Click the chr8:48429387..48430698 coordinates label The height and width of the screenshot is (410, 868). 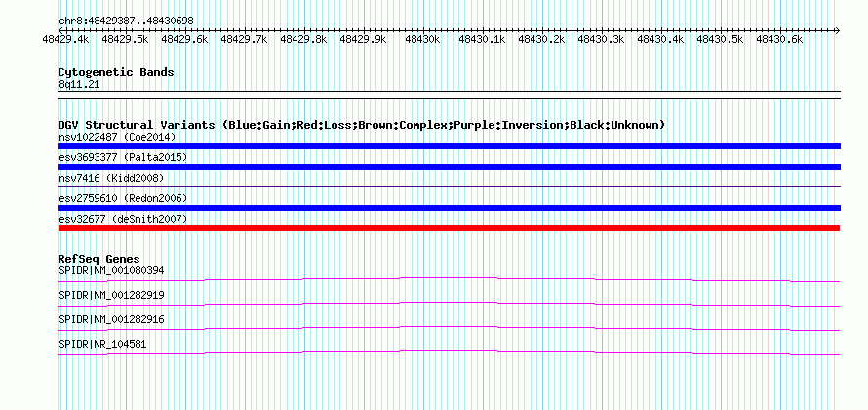[126, 21]
